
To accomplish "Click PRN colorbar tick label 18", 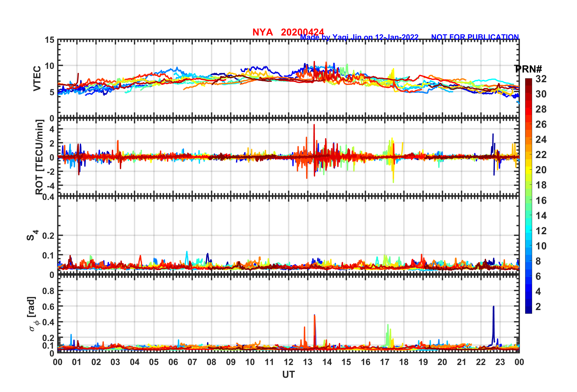I will click(541, 185).
